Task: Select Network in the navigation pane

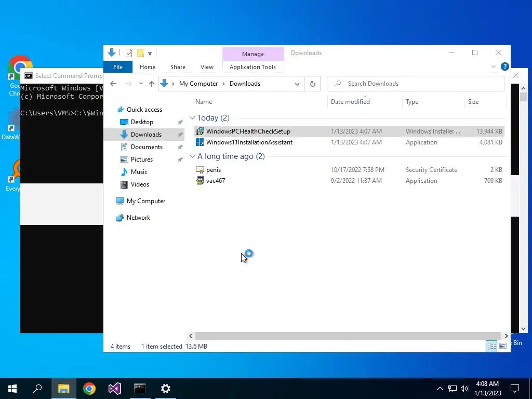Action: tap(138, 218)
